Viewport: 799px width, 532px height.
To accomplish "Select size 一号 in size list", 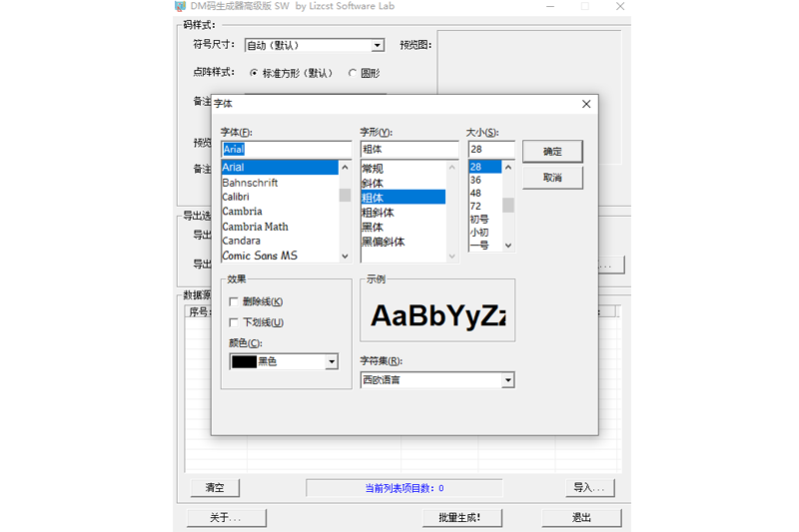I will point(485,245).
